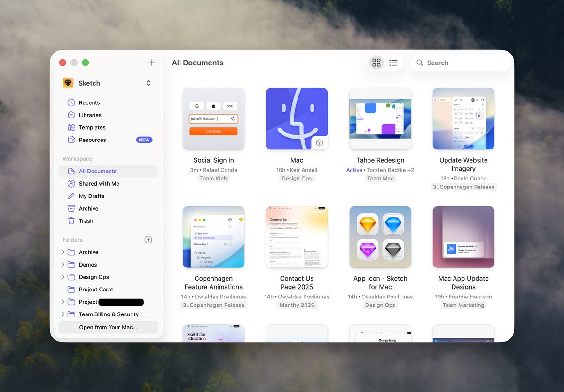Open the workspace switcher chevrons beside Sketch
The height and width of the screenshot is (392, 564).
coord(149,83)
